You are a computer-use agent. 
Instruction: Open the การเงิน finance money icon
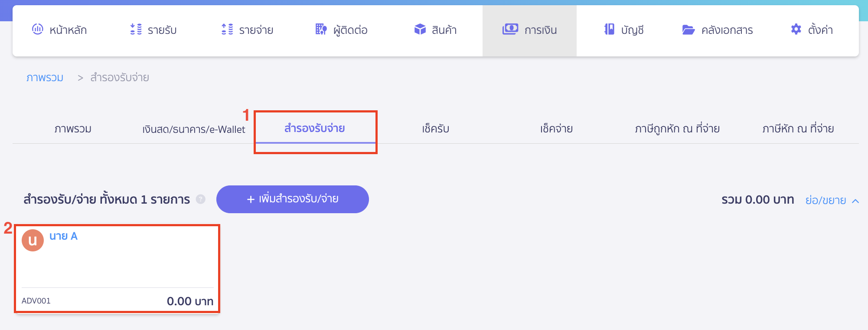coord(510,29)
